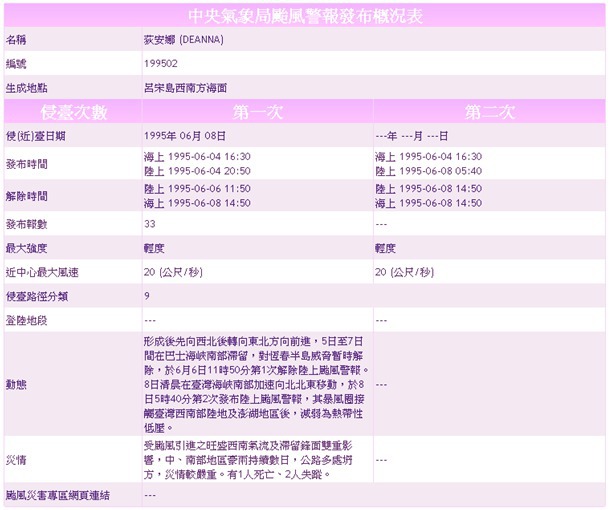
Task: Select the typhoon name 荻安娜 (DEANNA)
Action: tap(184, 40)
